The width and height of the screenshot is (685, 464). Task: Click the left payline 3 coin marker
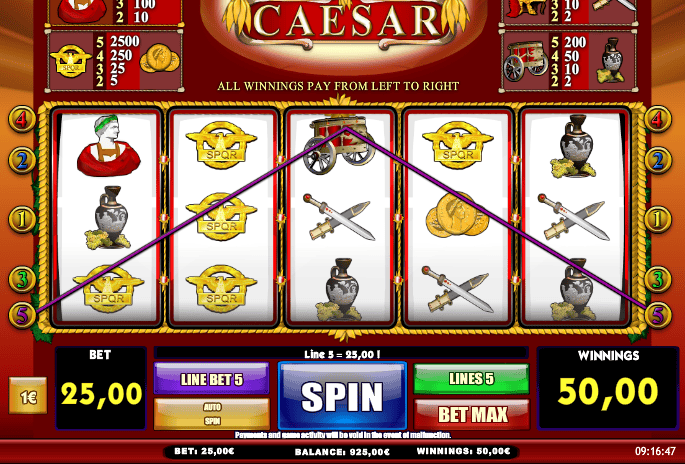click(22, 279)
